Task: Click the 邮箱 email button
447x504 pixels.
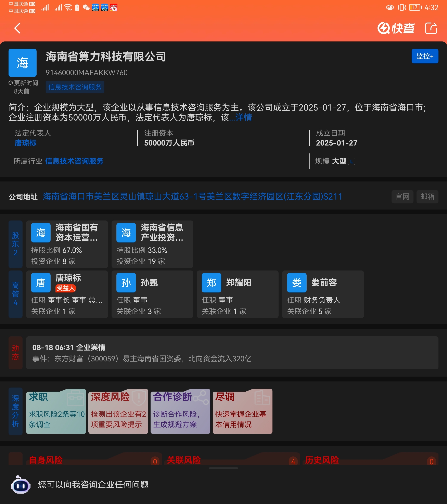Action: tap(427, 197)
